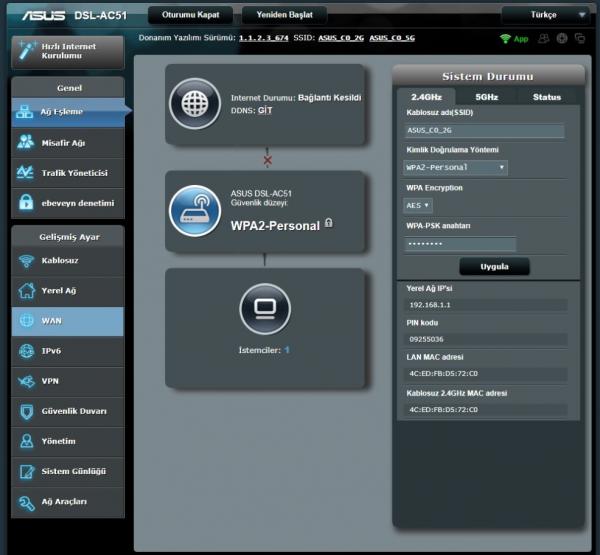Image resolution: width=600 pixels, height=555 pixels.
Task: Click the green App wifi icon
Action: tap(514, 39)
